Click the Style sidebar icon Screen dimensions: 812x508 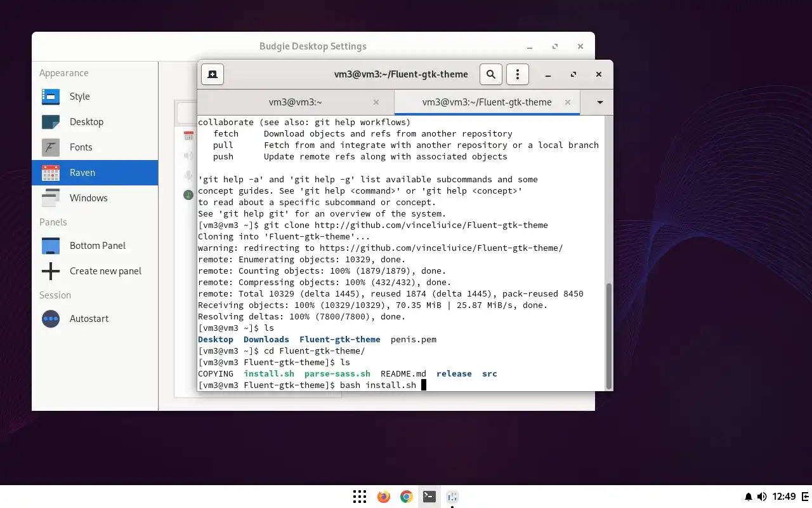tap(51, 97)
